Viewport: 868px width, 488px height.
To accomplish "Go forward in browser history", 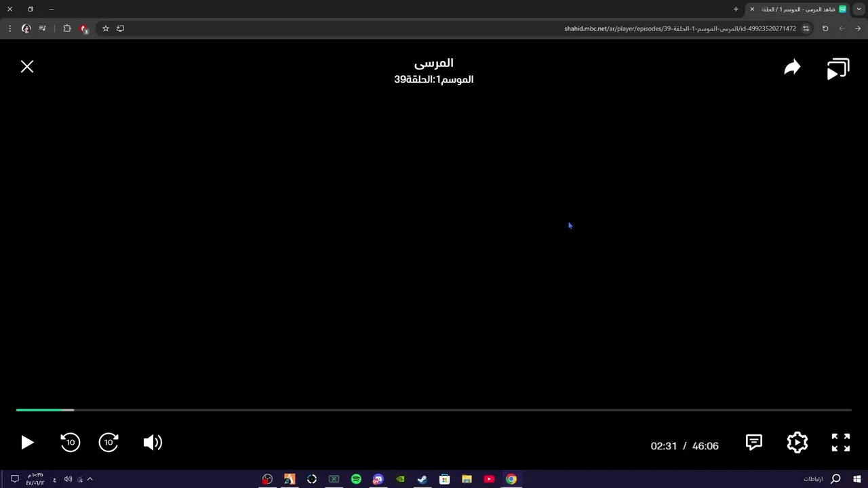I will coord(842,28).
